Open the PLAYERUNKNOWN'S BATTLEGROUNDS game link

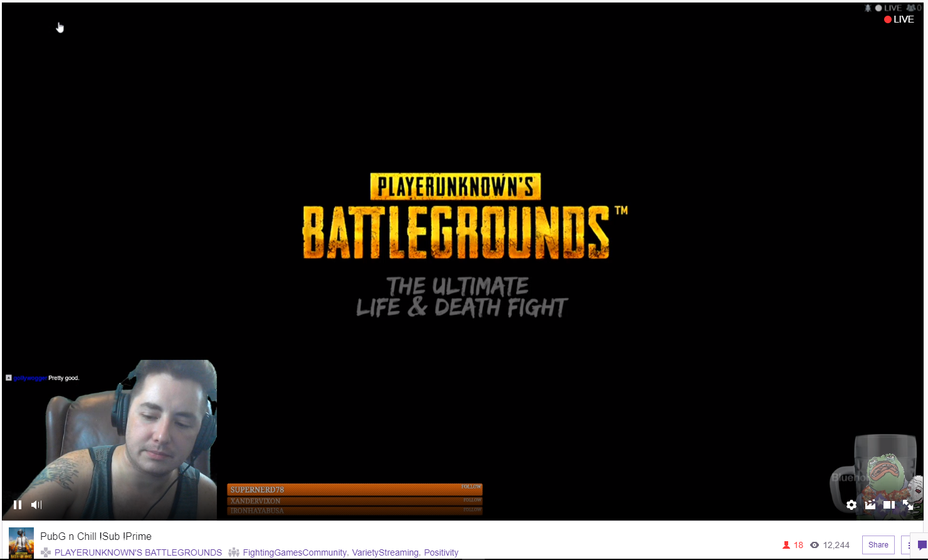138,552
